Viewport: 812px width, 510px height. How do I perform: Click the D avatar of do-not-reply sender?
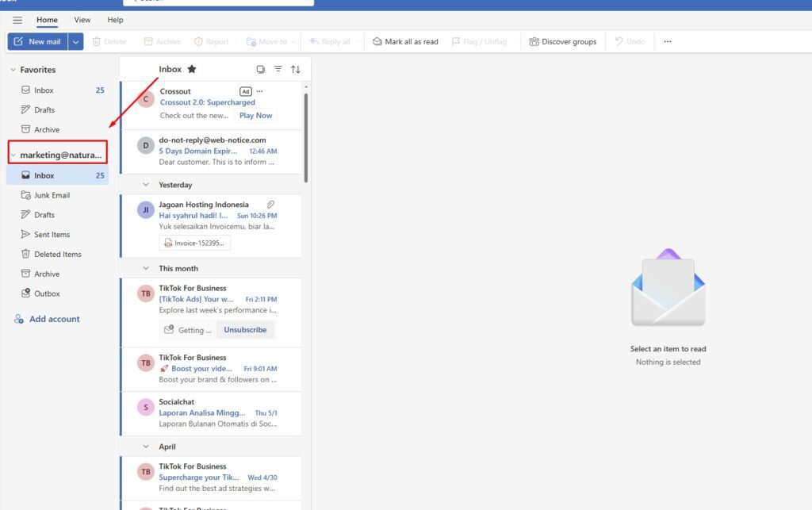tap(146, 145)
